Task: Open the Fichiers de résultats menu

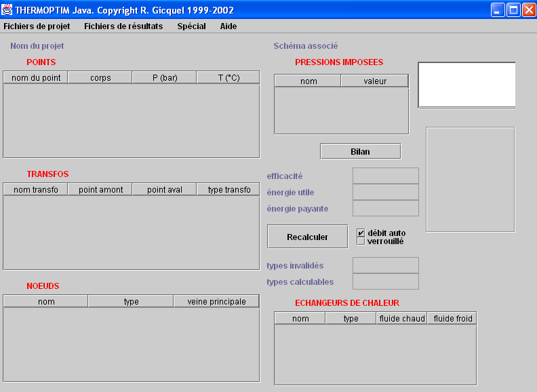Action: 123,26
